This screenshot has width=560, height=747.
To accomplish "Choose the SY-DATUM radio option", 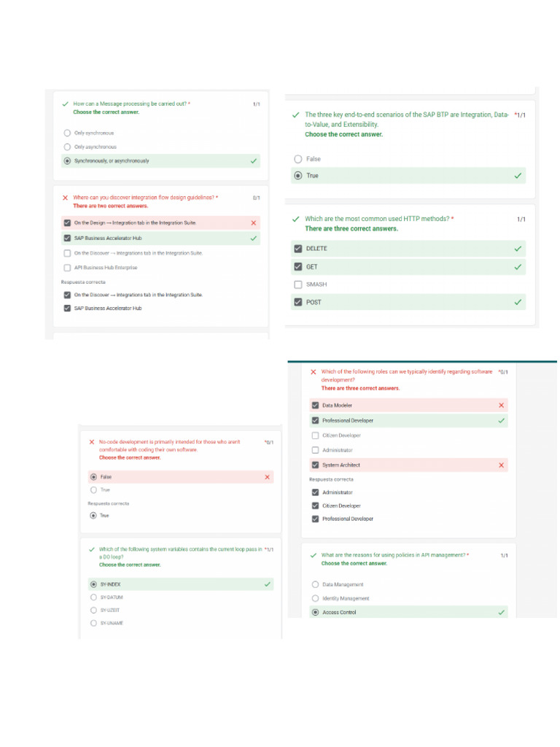I will click(93, 597).
